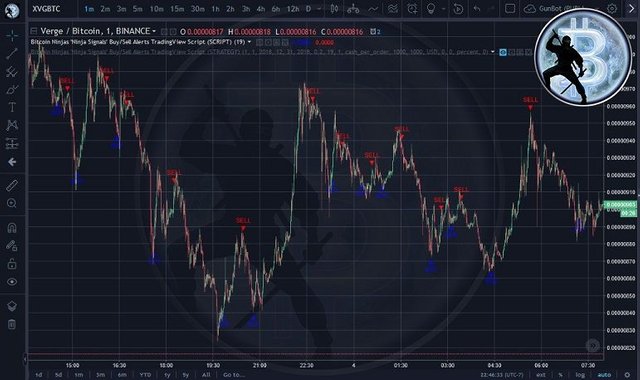
Task: Toggle visibility of the Ninja Signals strategy
Action: [503, 52]
